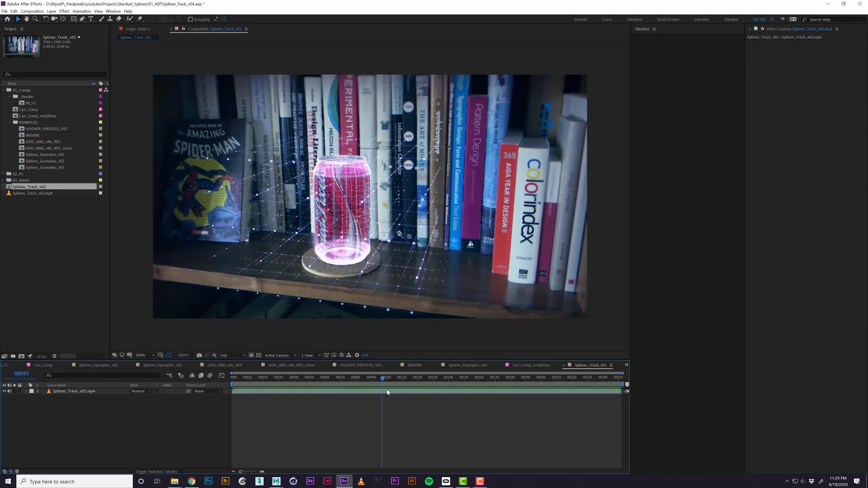The image size is (868, 488).
Task: Select the Hand tool
Action: click(26, 19)
